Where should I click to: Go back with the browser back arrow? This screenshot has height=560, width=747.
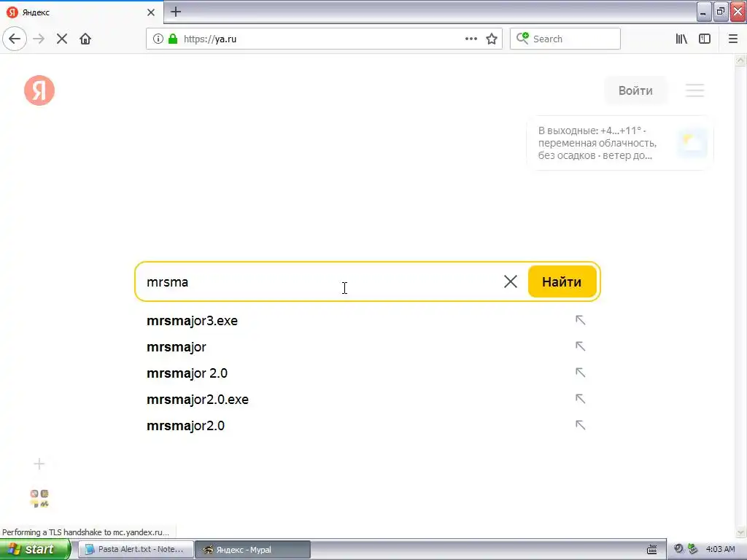pos(15,39)
